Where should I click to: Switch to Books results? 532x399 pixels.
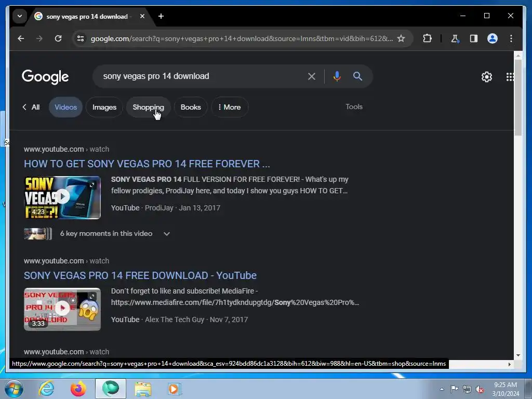[x=191, y=107]
